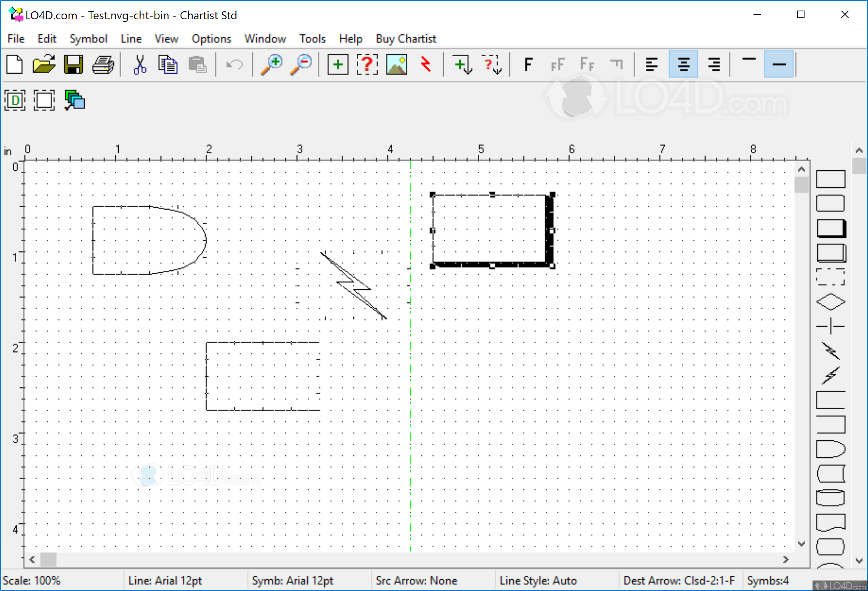This screenshot has height=591, width=868.
Task: Toggle the thick line weight button
Action: click(778, 65)
